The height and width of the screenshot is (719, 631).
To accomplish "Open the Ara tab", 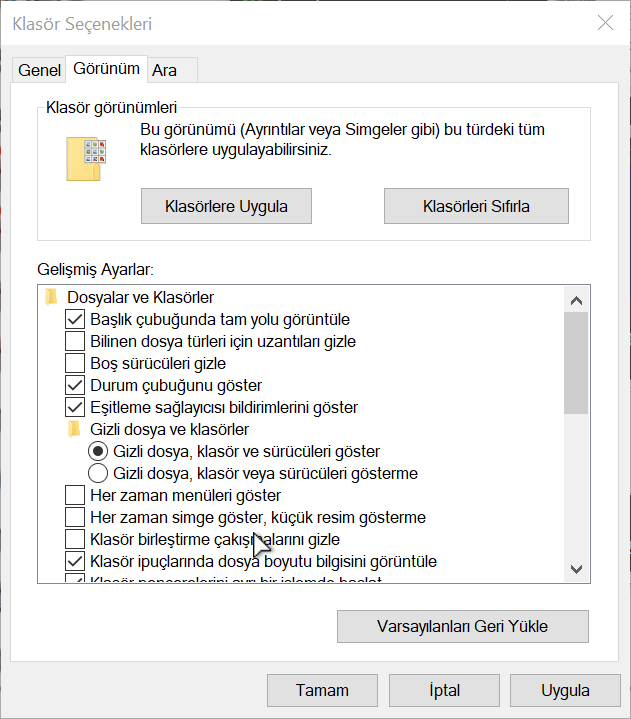I will tap(172, 70).
